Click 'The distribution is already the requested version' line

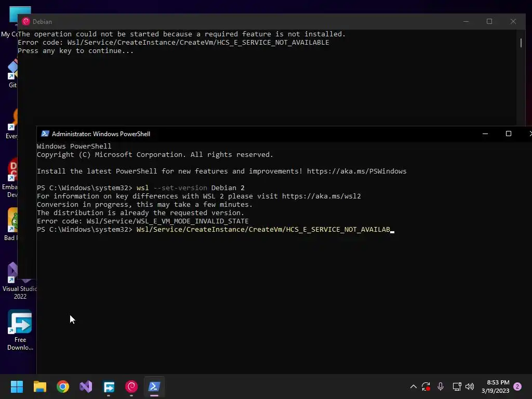coord(140,213)
